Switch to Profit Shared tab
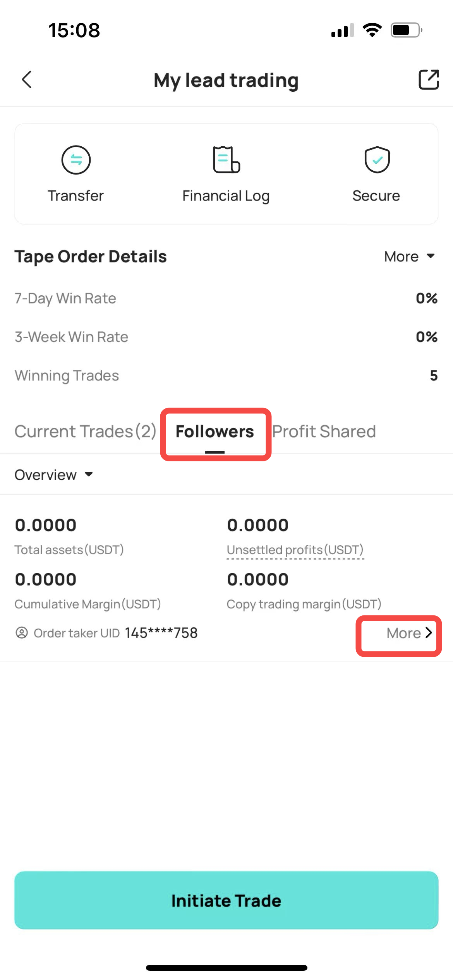This screenshot has width=453, height=980. pyautogui.click(x=324, y=432)
